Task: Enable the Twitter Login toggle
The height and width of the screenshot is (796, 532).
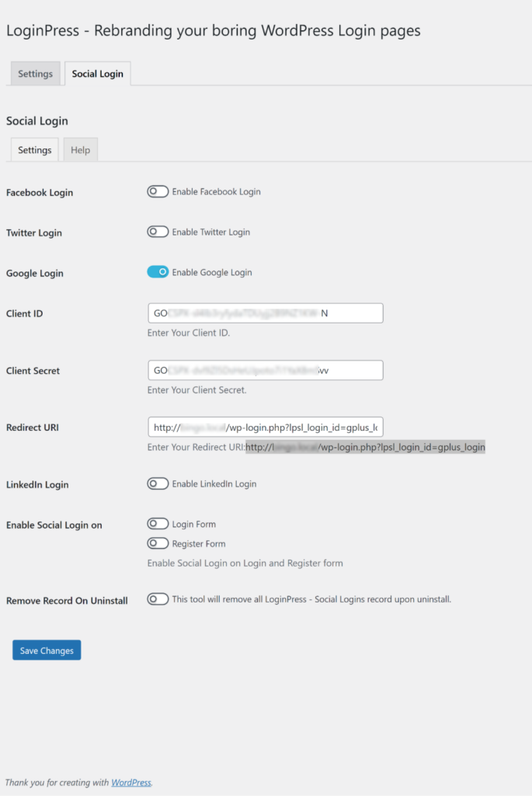Action: 158,232
